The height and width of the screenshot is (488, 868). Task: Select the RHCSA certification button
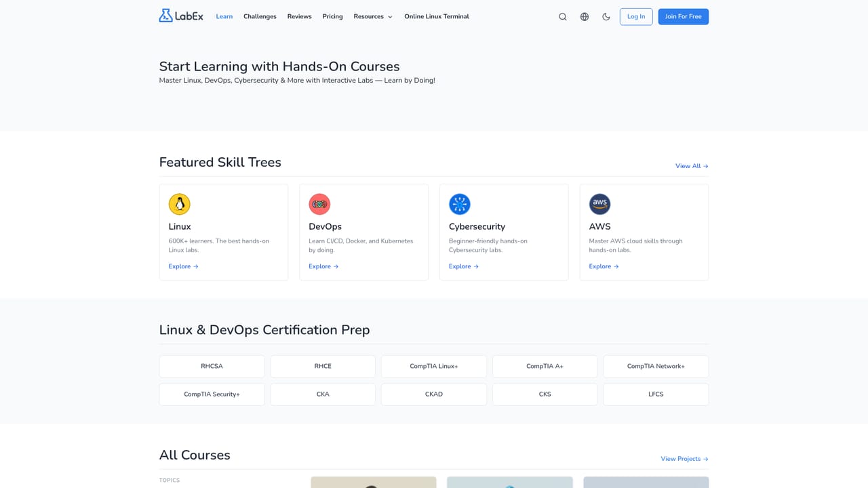(212, 366)
